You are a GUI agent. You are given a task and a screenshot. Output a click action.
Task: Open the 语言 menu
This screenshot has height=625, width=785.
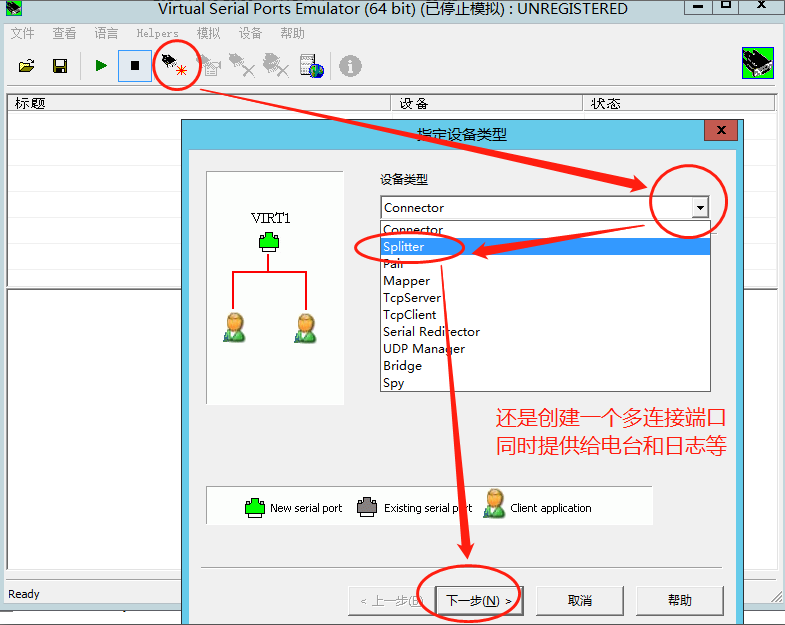pyautogui.click(x=106, y=34)
